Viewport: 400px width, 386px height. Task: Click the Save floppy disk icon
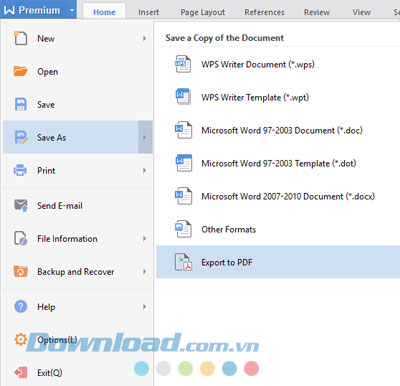(20, 104)
